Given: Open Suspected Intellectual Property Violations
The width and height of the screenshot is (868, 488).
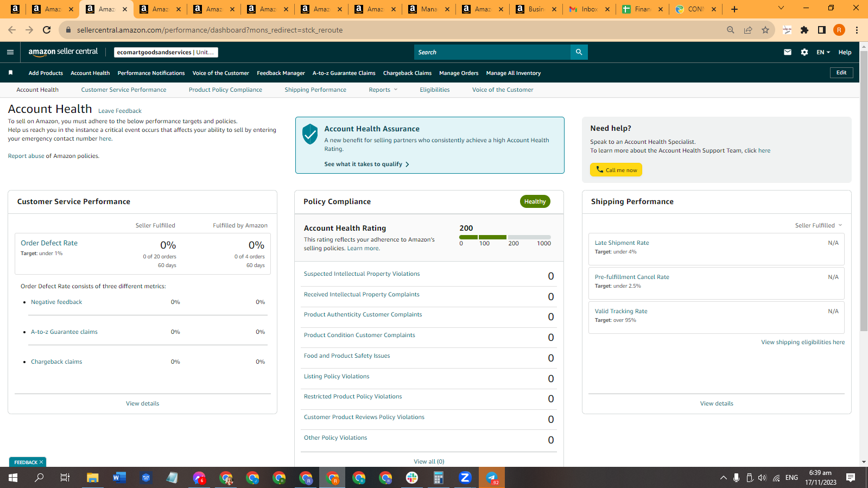Looking at the screenshot, I should coord(362,274).
